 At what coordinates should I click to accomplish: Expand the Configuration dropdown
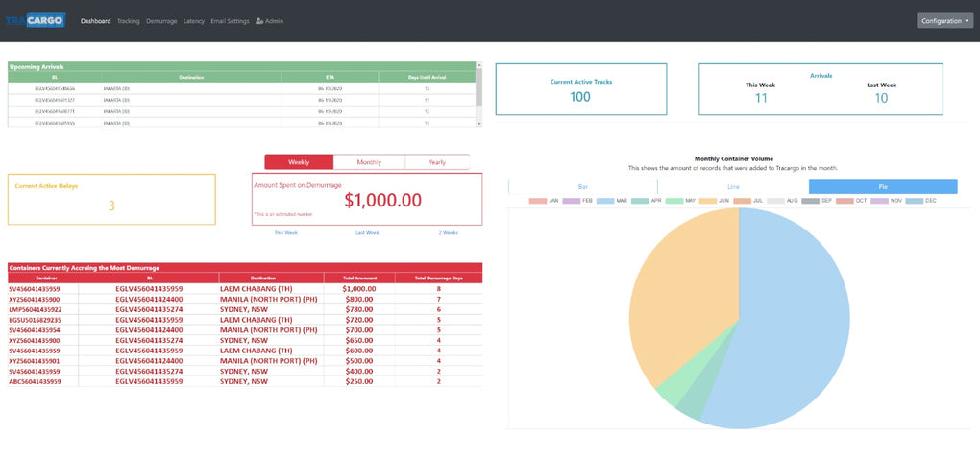pyautogui.click(x=944, y=20)
